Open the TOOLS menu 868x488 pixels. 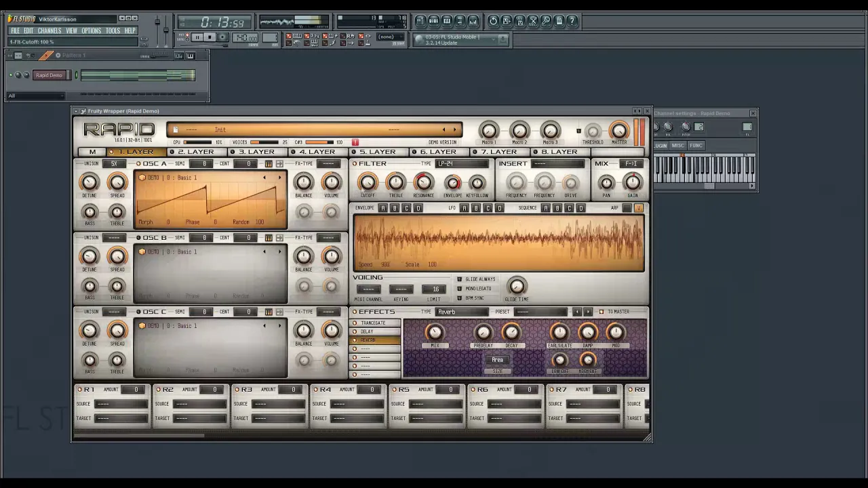point(113,30)
